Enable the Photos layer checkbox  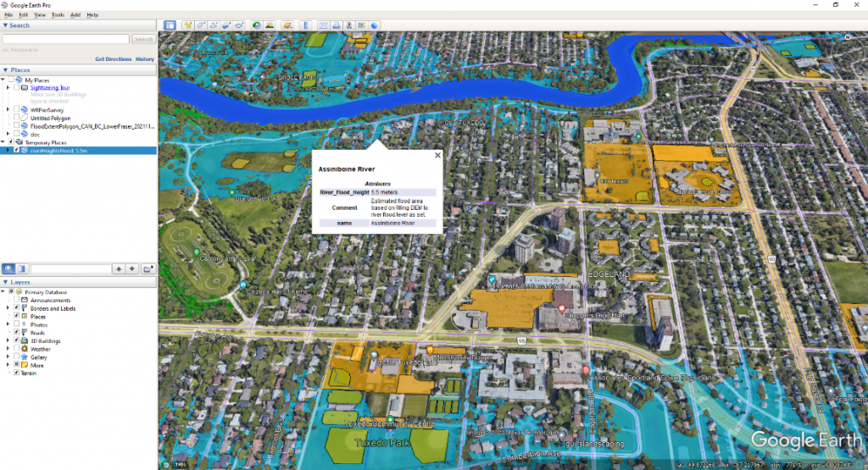tap(17, 324)
